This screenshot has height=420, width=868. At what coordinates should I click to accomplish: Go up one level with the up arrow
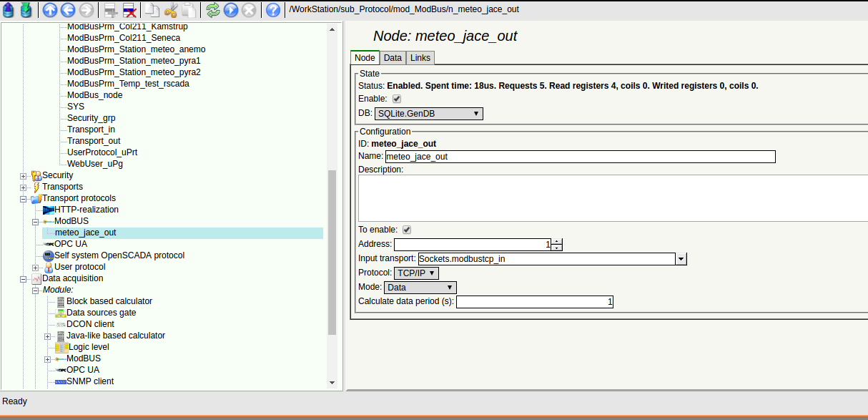[x=50, y=10]
